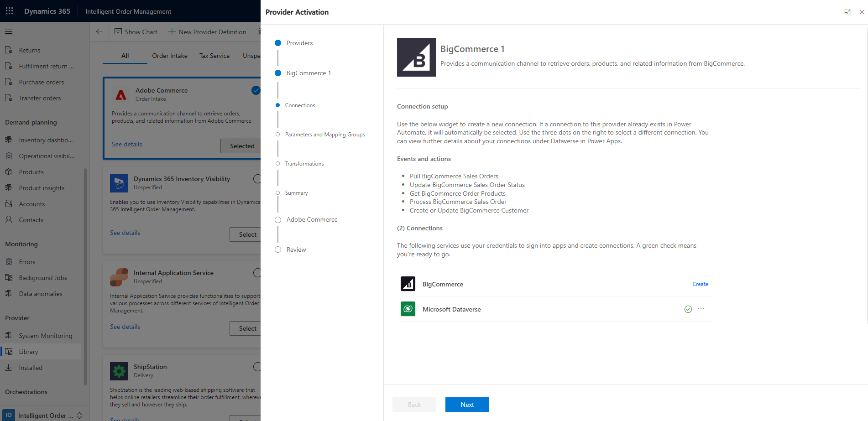
Task: Click the Summary step radio indicator
Action: click(278, 192)
